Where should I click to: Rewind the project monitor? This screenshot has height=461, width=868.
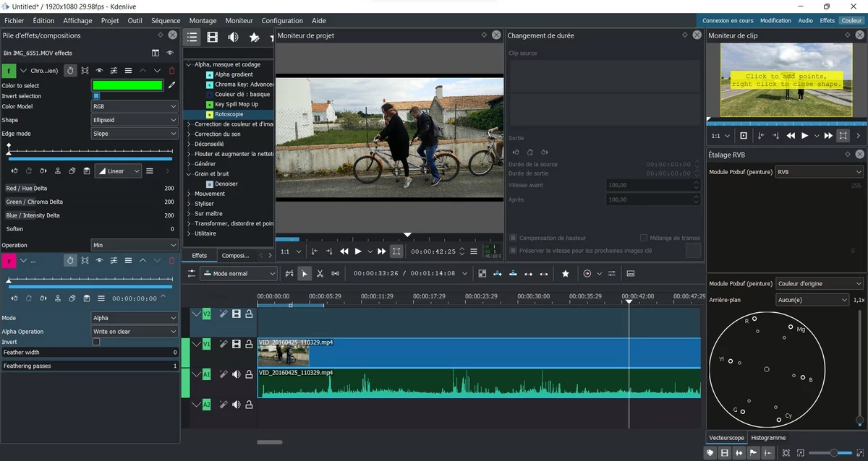344,251
